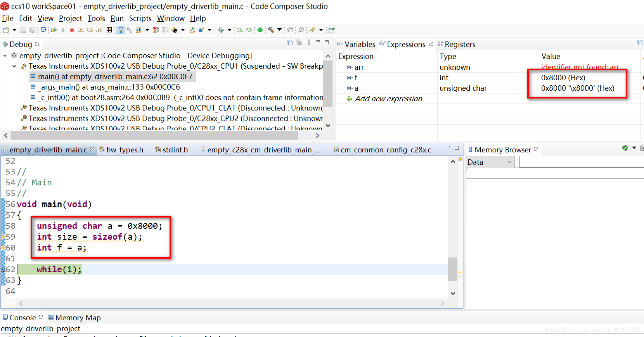Select the _c_int00() stack frame
The image size is (644, 337).
click(x=177, y=98)
